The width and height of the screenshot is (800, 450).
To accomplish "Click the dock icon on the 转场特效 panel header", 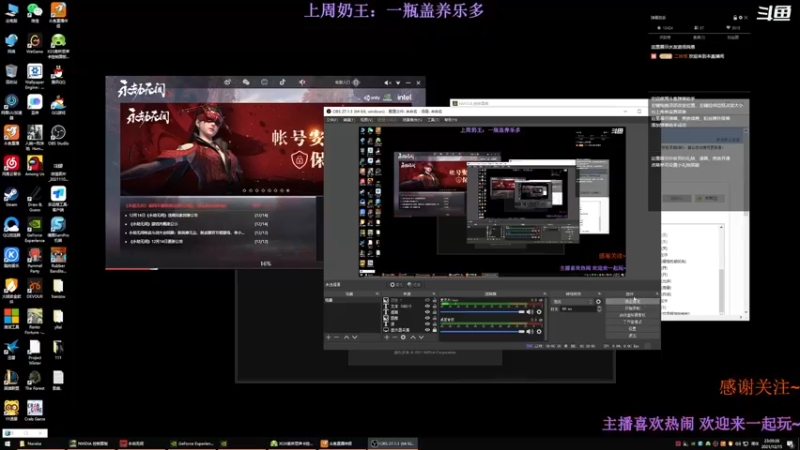I will click(599, 294).
